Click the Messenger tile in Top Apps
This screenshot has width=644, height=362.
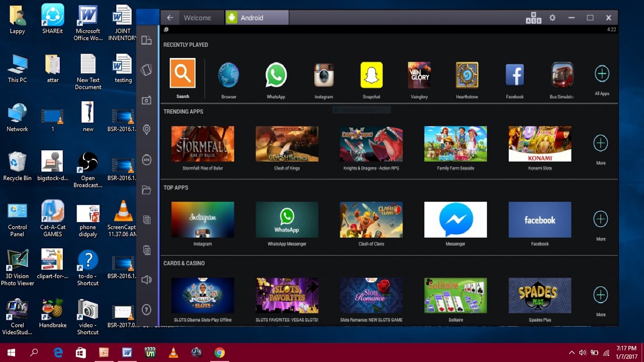click(x=456, y=220)
